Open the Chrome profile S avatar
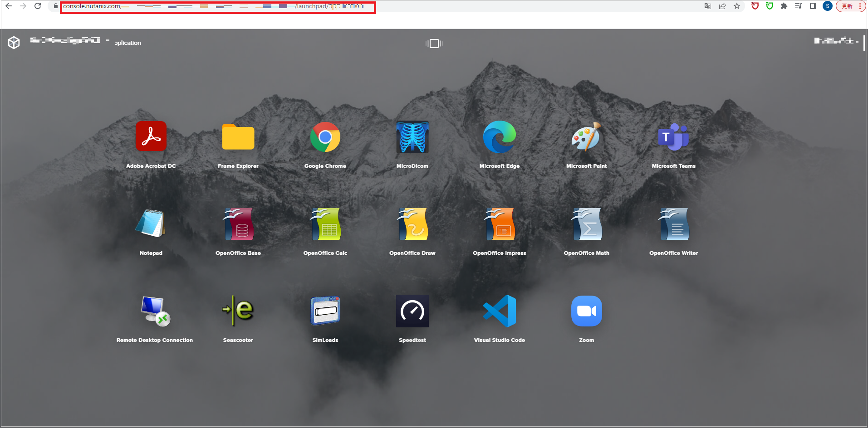868x428 pixels. 828,6
